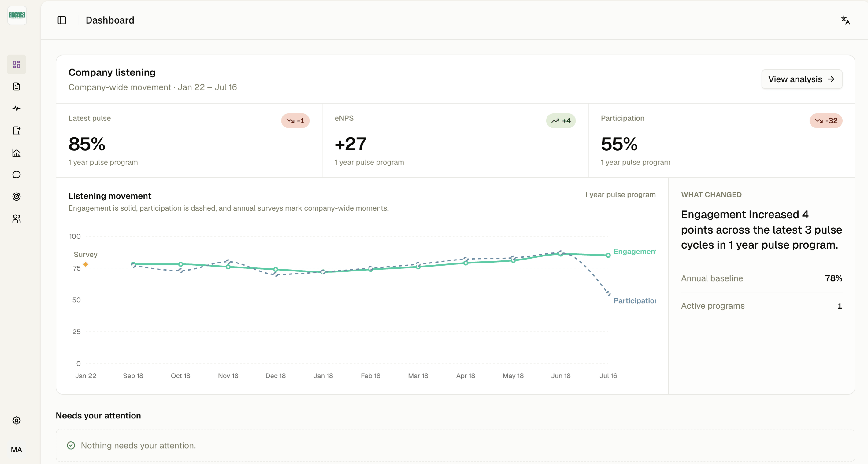Image resolution: width=868 pixels, height=464 pixels.
Task: Open the chat bubble icon in sidebar
Action: pyautogui.click(x=17, y=175)
